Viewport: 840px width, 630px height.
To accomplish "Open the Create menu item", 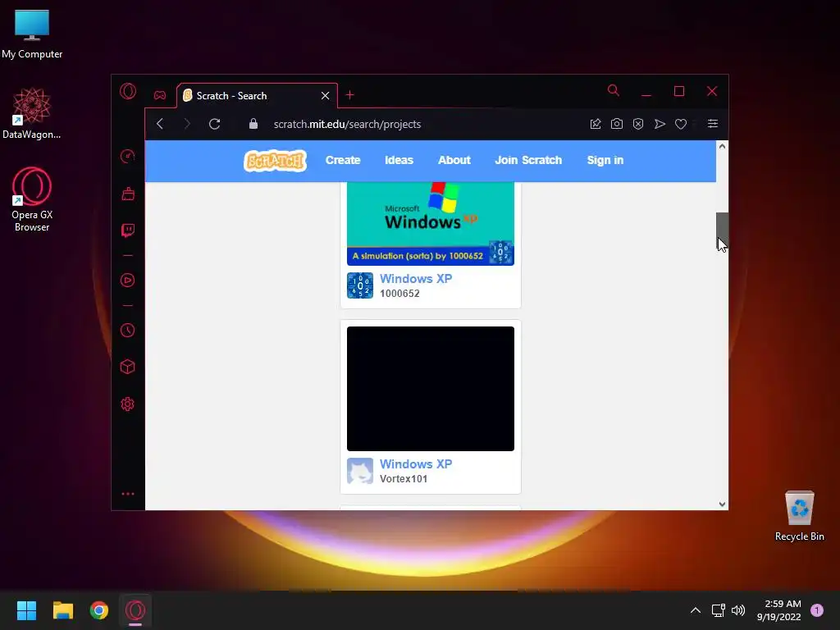I will pos(343,160).
